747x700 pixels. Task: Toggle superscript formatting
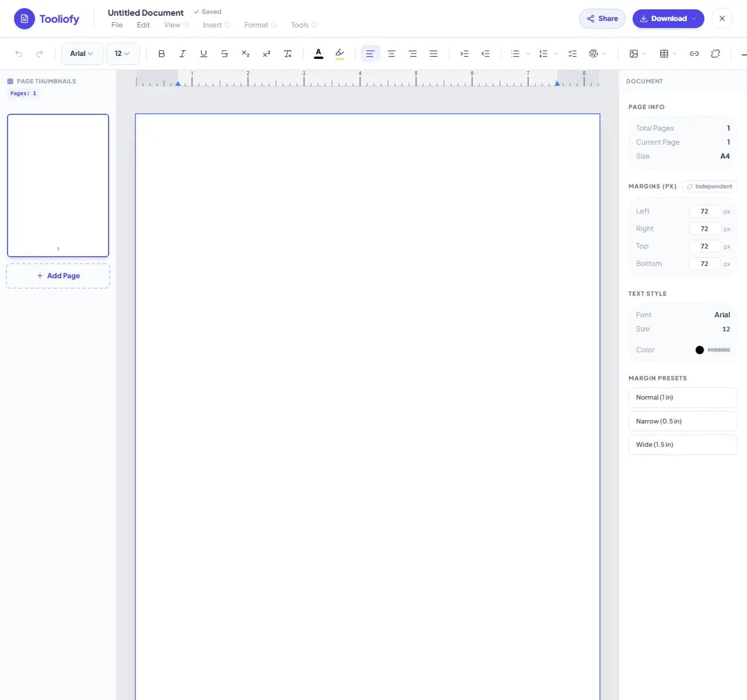[267, 54]
